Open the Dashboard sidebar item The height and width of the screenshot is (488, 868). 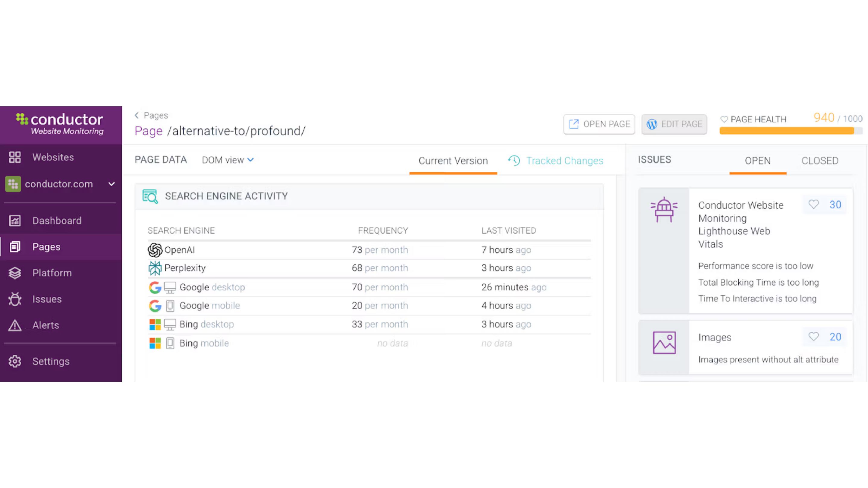57,221
